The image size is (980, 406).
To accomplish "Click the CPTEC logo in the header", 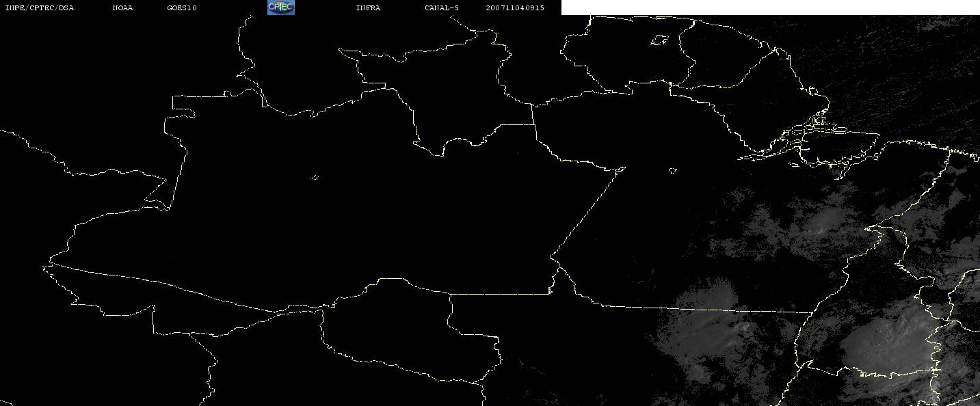I will [x=281, y=8].
